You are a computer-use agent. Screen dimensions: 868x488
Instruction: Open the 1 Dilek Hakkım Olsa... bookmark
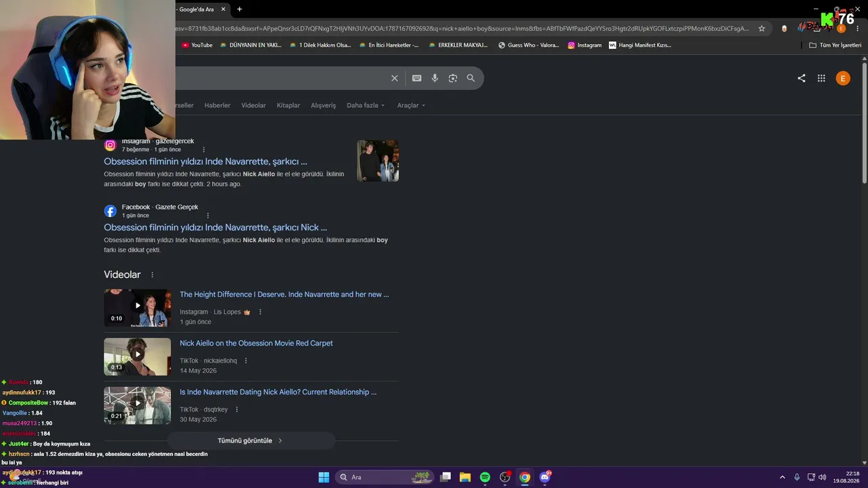pos(320,45)
